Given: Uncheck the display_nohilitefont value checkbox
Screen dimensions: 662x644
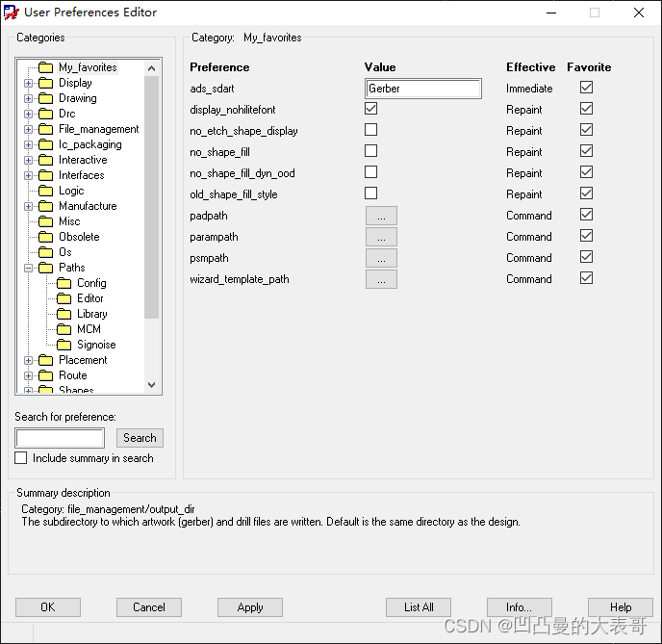Looking at the screenshot, I should (x=370, y=109).
